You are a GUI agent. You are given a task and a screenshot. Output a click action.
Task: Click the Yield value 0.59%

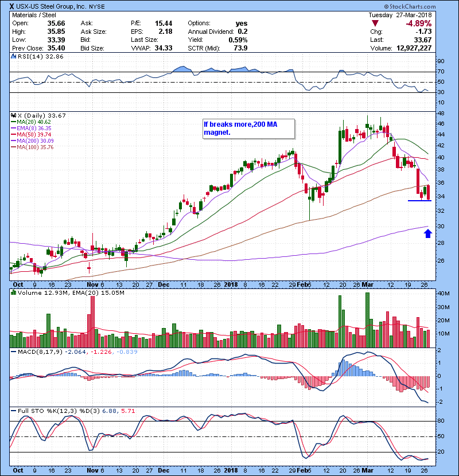(238, 40)
